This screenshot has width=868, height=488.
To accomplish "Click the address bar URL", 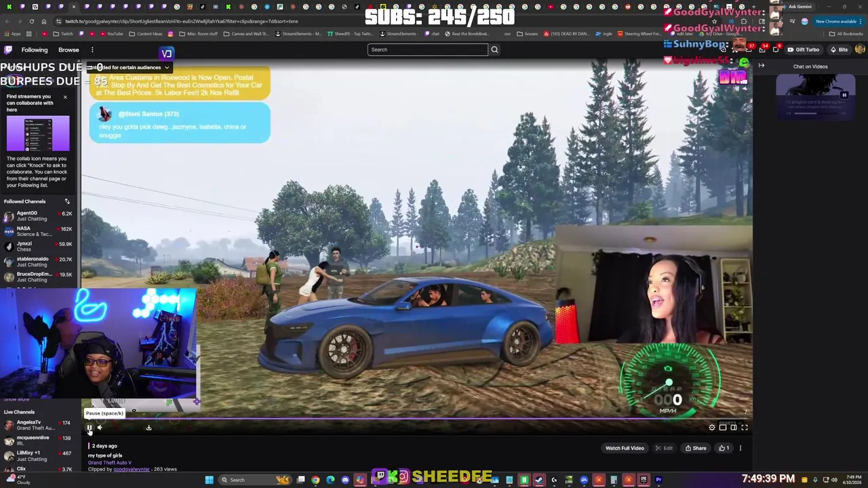I will (181, 21).
